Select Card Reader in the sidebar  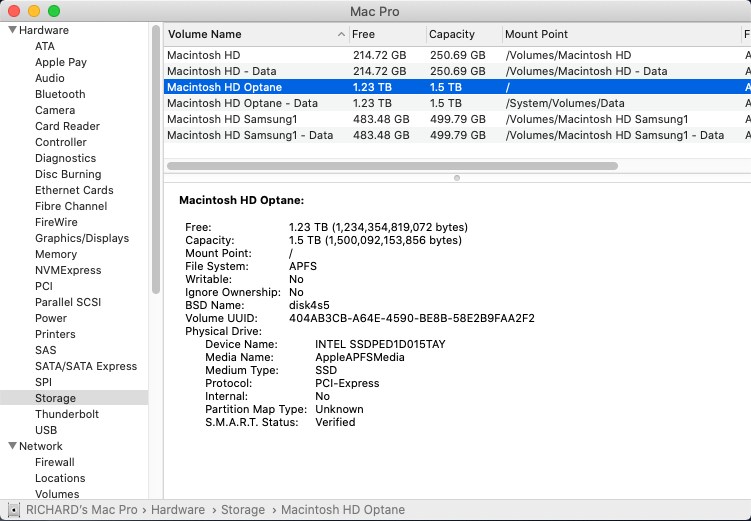point(68,126)
